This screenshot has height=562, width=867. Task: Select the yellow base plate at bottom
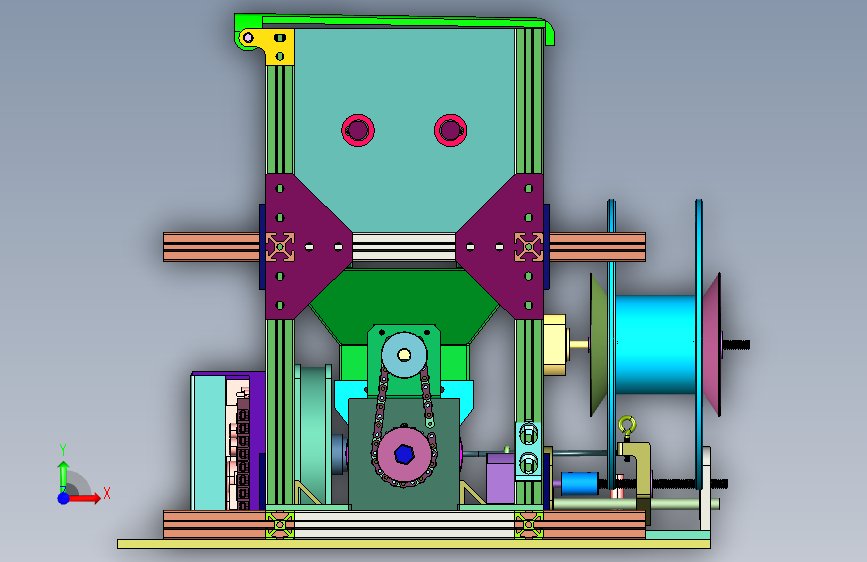coord(414,544)
